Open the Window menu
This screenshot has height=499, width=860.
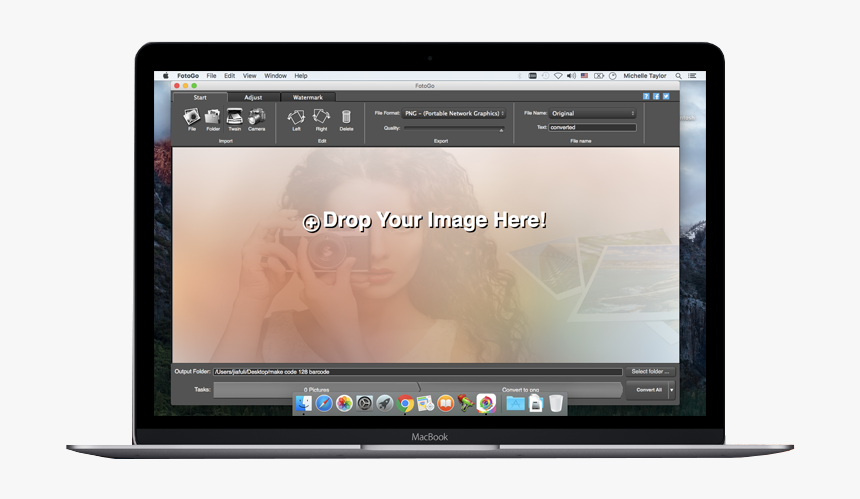pos(275,76)
